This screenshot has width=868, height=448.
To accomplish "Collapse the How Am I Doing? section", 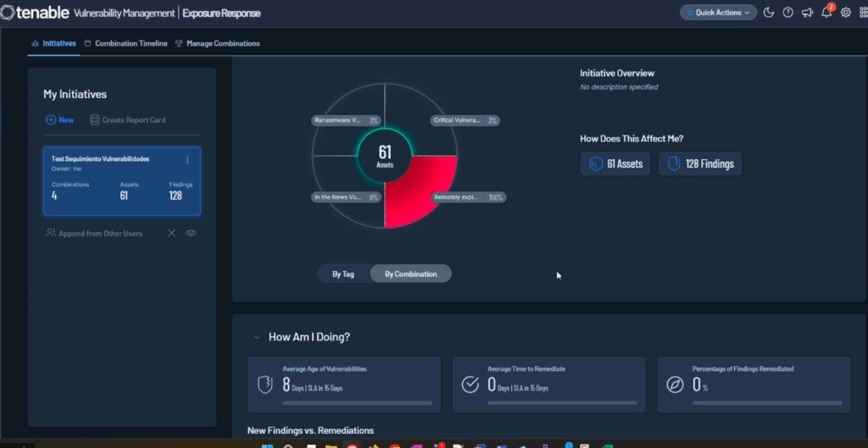I will pos(257,337).
